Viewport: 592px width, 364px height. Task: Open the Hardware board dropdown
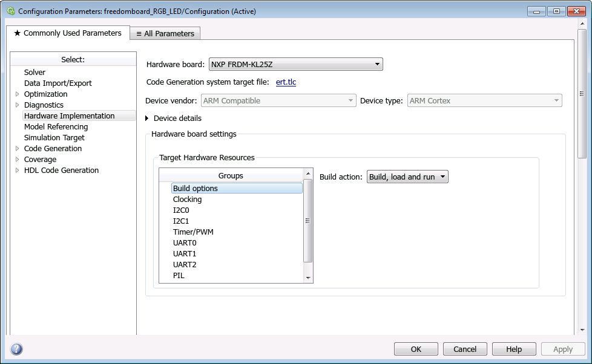(x=377, y=64)
